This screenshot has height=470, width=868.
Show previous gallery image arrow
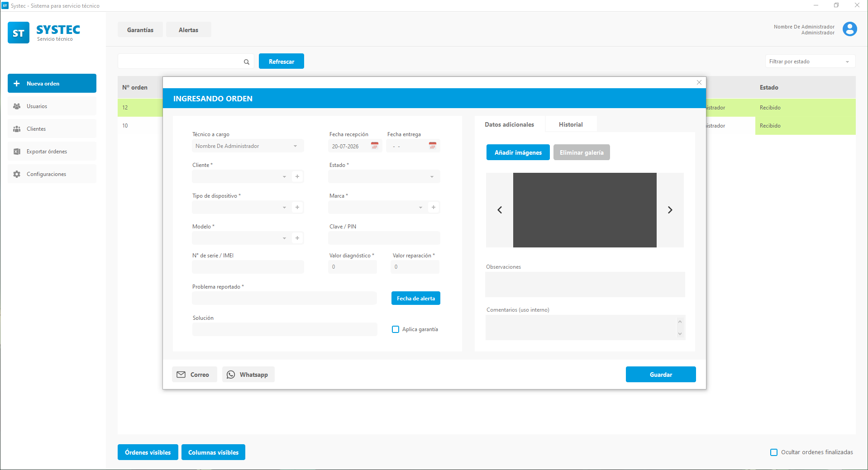coord(500,210)
